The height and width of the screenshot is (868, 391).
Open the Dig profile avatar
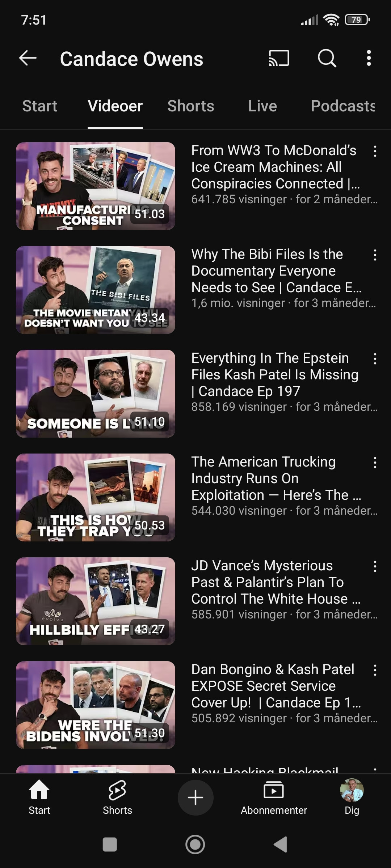(352, 797)
